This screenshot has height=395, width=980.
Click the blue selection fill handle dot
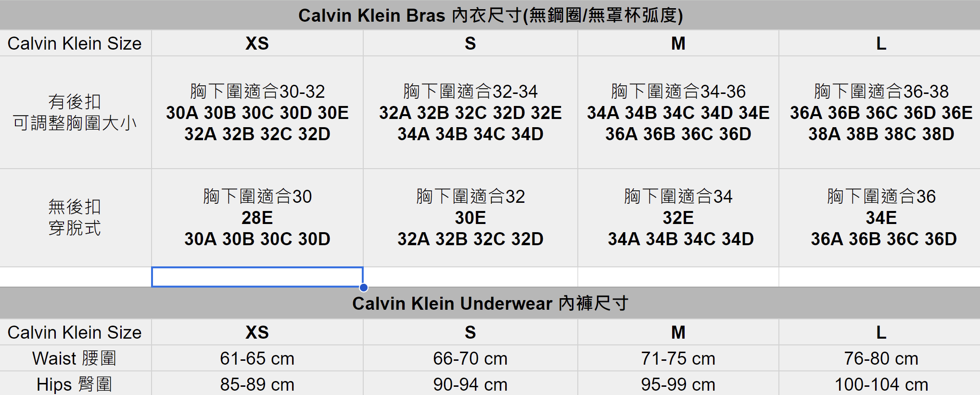[364, 288]
